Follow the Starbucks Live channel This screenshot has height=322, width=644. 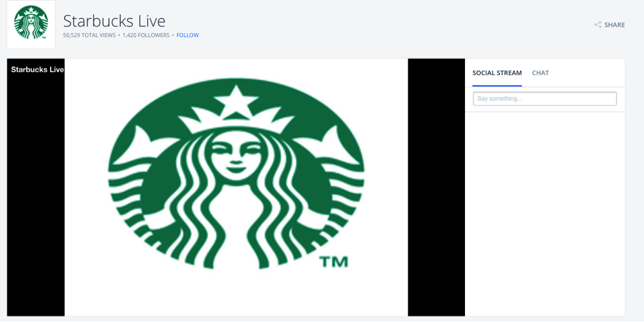pyautogui.click(x=188, y=35)
